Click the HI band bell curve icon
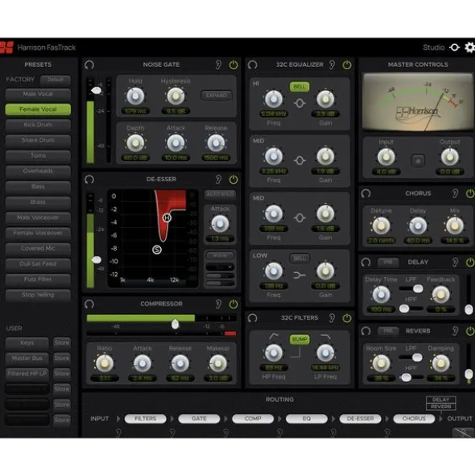Screen dimensions: 475x476 (x=299, y=104)
